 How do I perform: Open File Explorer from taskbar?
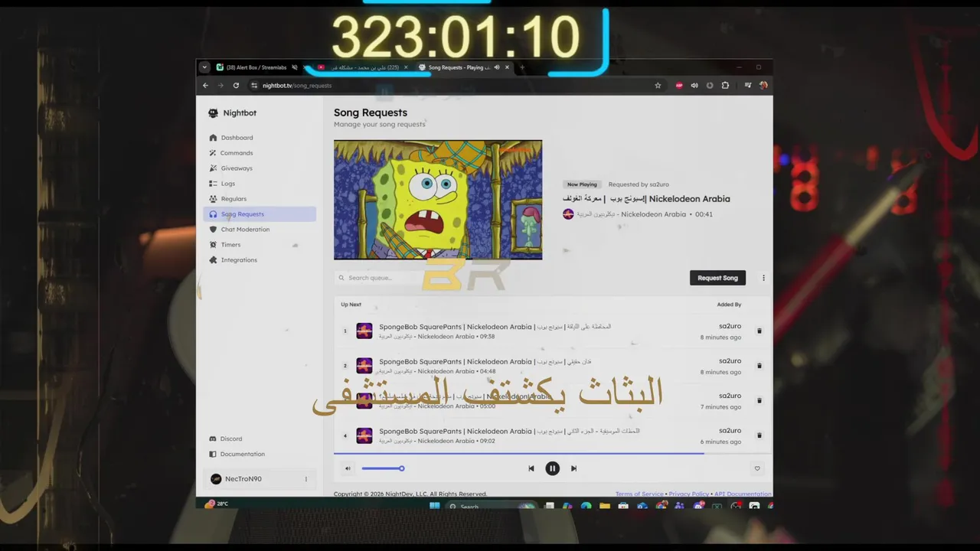click(x=605, y=506)
